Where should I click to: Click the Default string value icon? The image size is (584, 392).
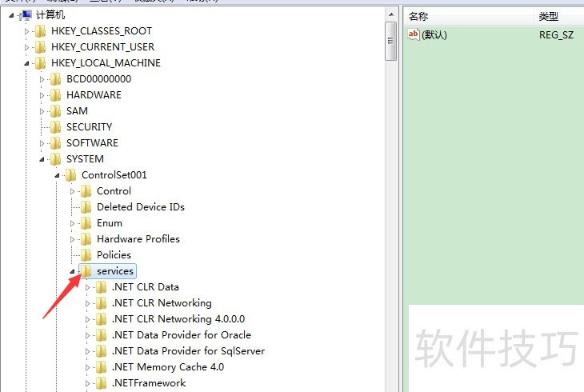click(414, 34)
